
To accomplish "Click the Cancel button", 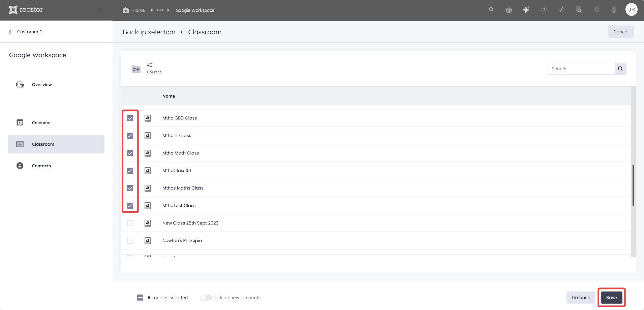I will tap(621, 32).
